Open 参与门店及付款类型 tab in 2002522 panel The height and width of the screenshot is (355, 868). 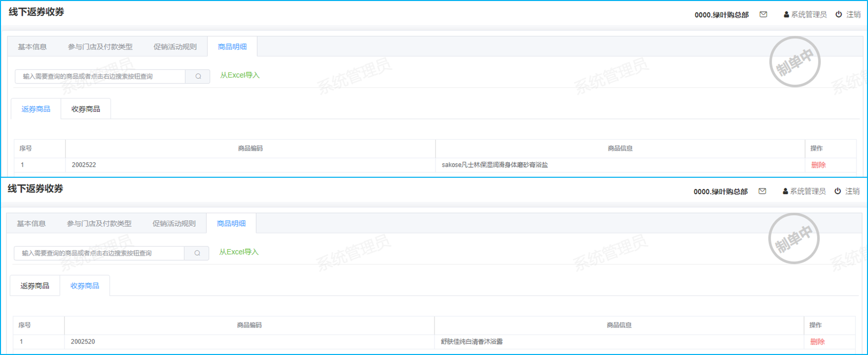[x=100, y=47]
